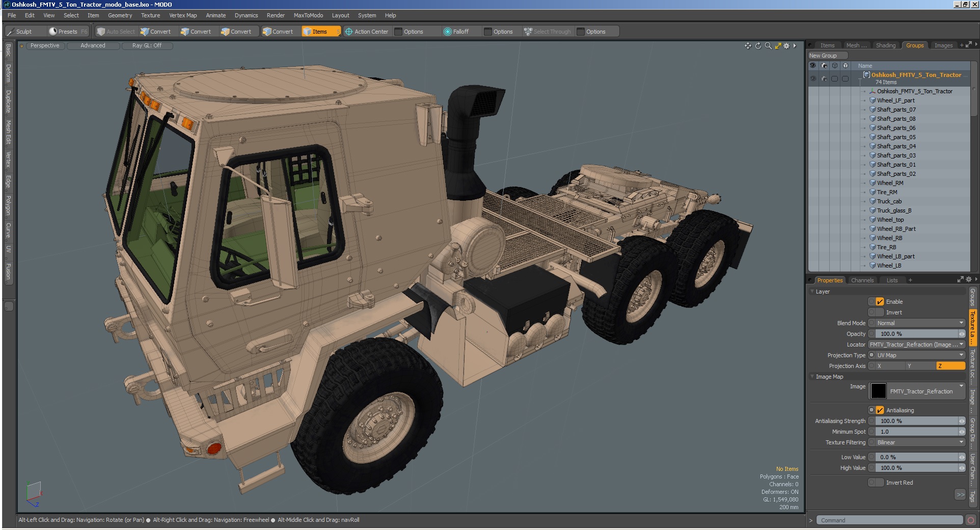Viewport: 980px width, 530px height.
Task: Toggle Auto Select mode
Action: (x=116, y=32)
